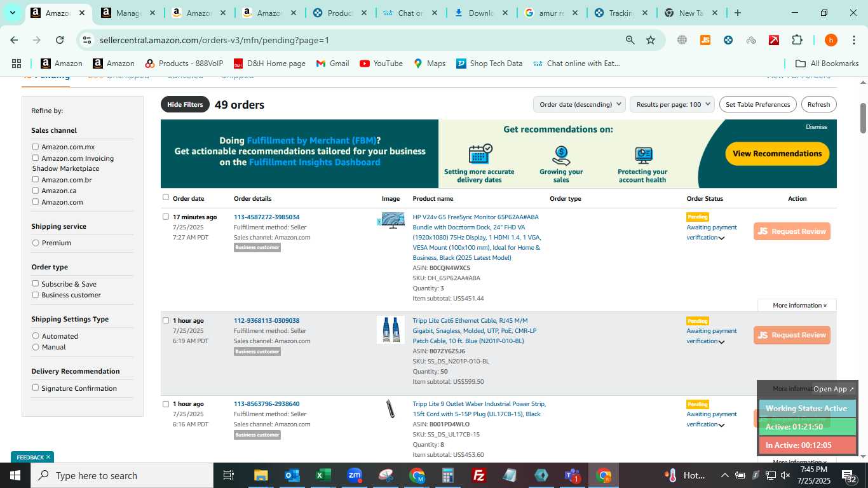The width and height of the screenshot is (868, 488).
Task: Check the Amazon.ca sales channel
Action: (x=36, y=190)
